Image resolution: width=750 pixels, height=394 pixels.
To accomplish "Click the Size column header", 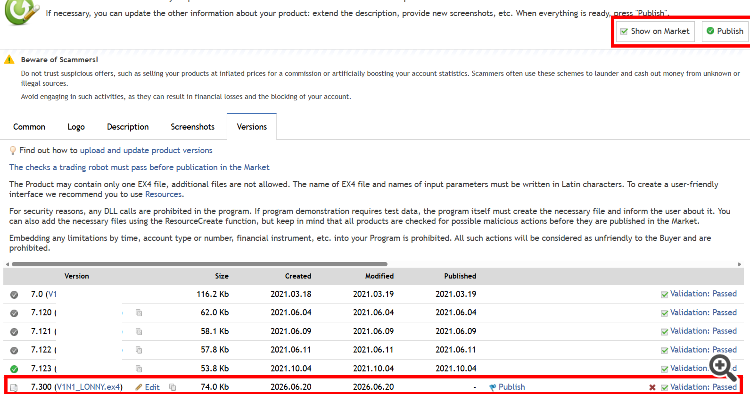I will (x=221, y=276).
